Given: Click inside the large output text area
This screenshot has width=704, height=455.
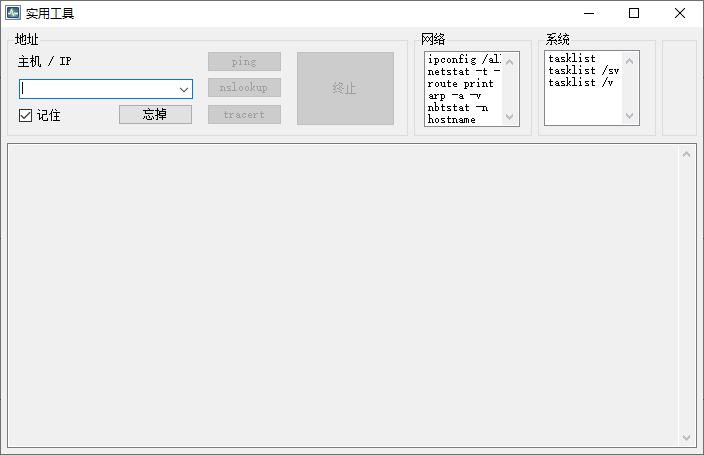Looking at the screenshot, I should tap(343, 296).
